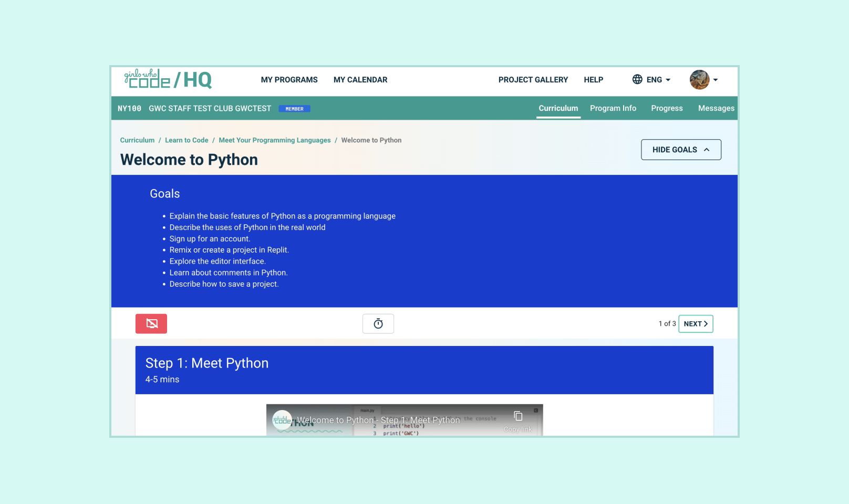Screen dimensions: 849x504
Task: Go to NEXT step page
Action: click(696, 324)
